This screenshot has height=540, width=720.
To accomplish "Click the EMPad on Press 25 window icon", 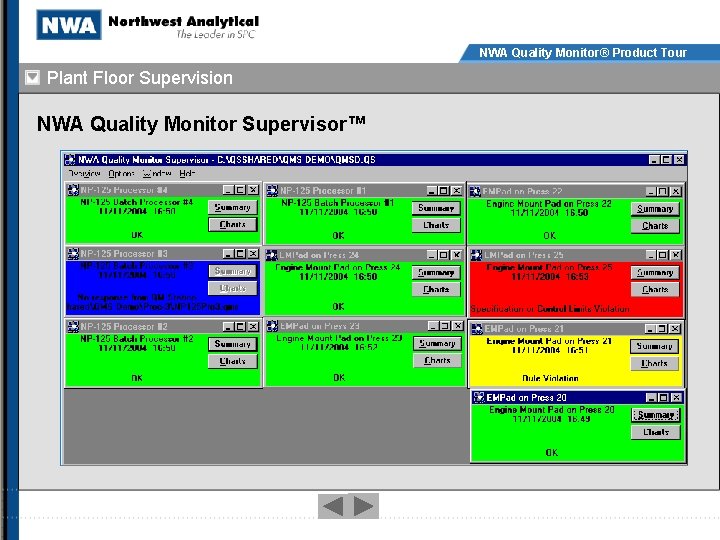I will [x=477, y=255].
